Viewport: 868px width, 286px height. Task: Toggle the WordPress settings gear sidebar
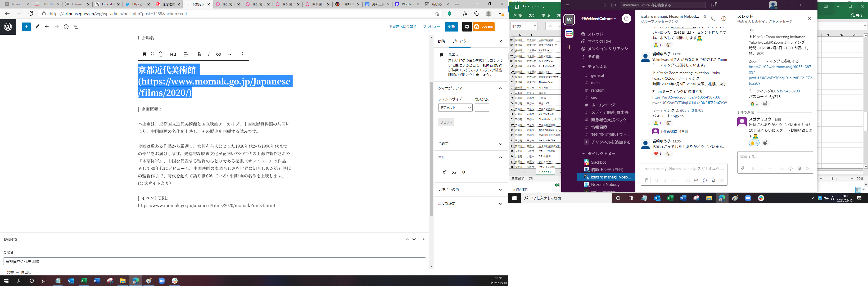click(x=467, y=27)
